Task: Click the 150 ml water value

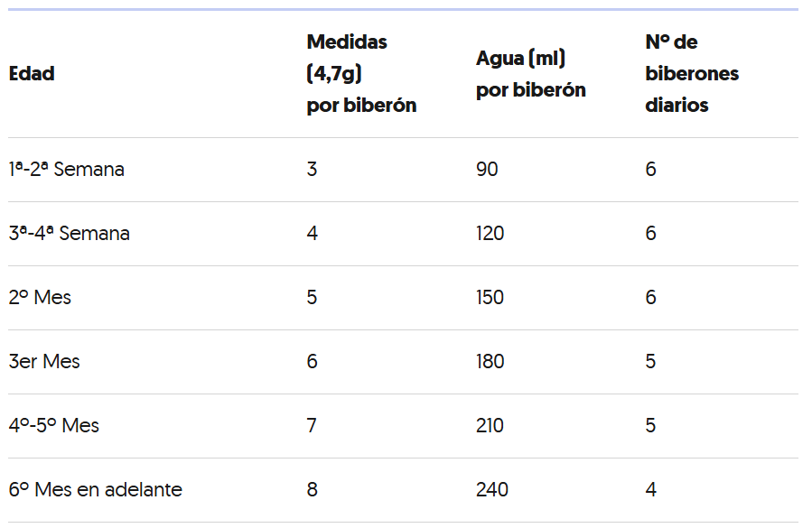Action: coord(490,298)
